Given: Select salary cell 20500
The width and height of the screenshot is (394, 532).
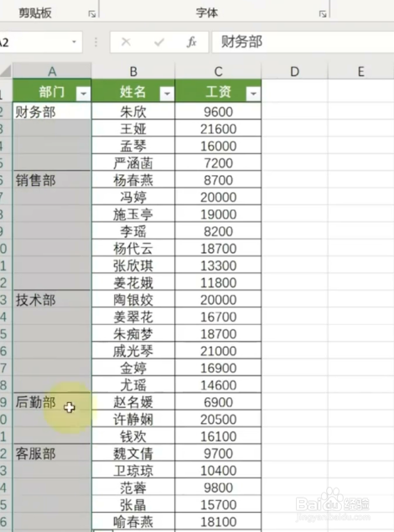Looking at the screenshot, I should click(218, 418).
